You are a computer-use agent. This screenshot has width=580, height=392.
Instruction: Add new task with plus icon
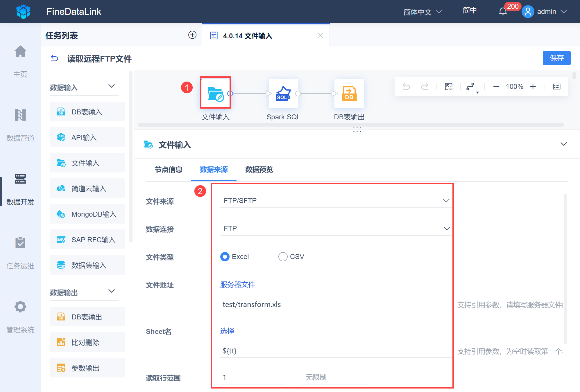pos(192,35)
